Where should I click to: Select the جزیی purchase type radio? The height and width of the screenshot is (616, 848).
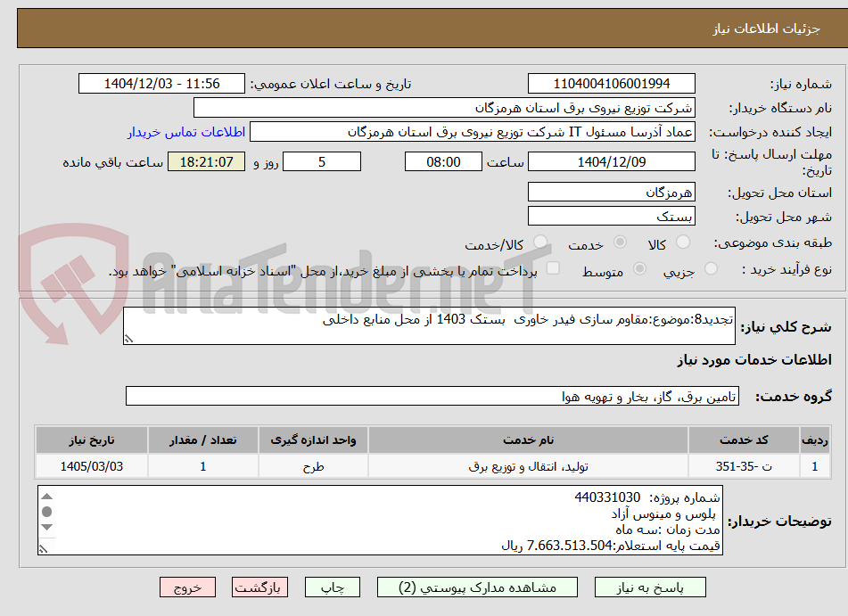point(711,268)
